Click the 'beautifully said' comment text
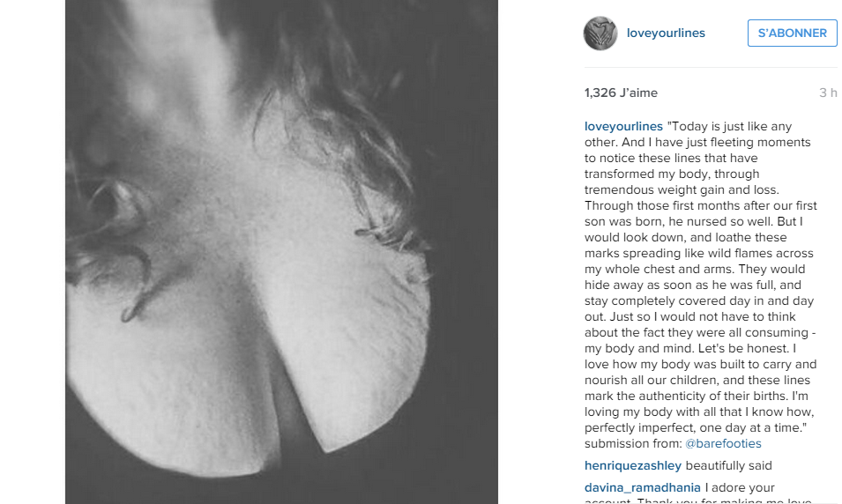The image size is (842, 504). click(x=728, y=465)
